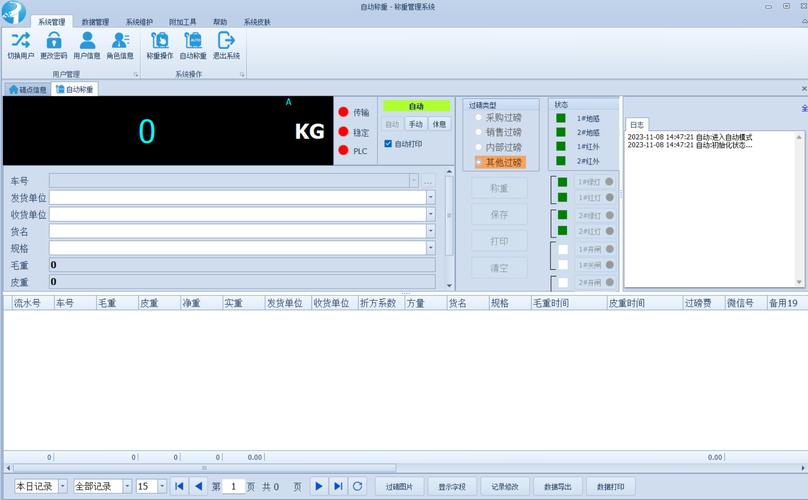The width and height of the screenshot is (808, 500).
Task: Open 更改密码 change password tool
Action: [x=54, y=41]
